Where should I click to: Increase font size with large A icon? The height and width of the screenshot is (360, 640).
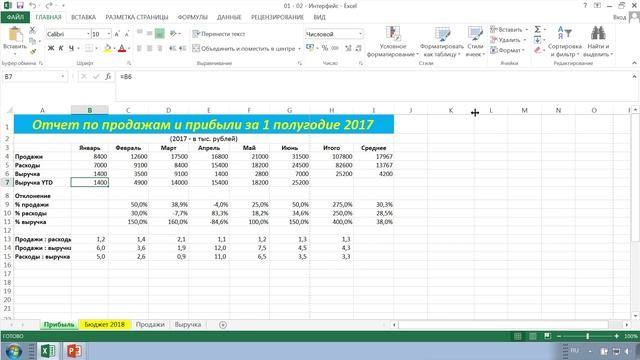coord(117,34)
